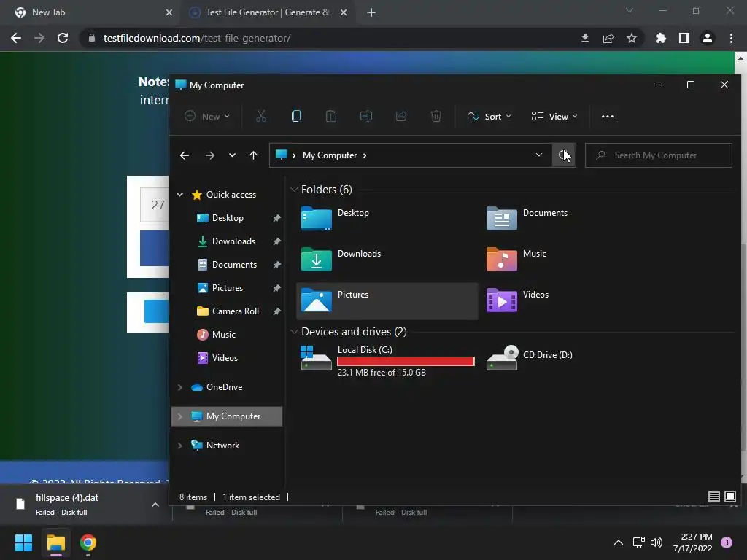Open the Sort dropdown menu
The height and width of the screenshot is (560, 747).
click(489, 116)
